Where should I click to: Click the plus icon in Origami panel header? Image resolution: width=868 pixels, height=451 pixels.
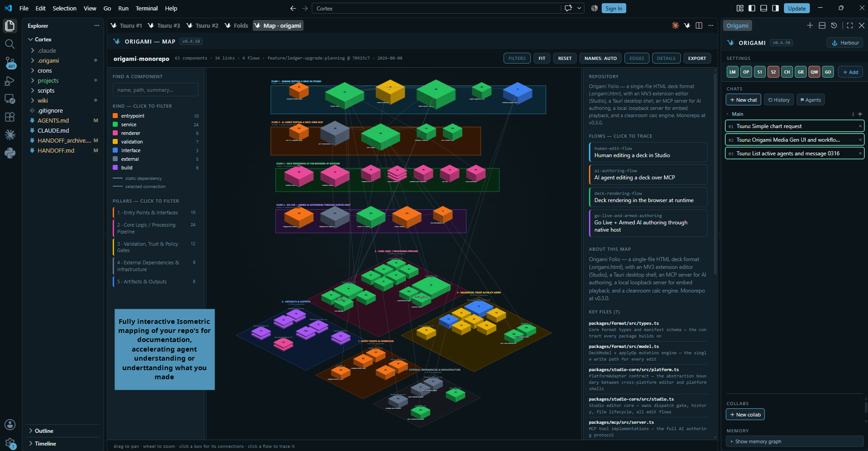(x=810, y=25)
